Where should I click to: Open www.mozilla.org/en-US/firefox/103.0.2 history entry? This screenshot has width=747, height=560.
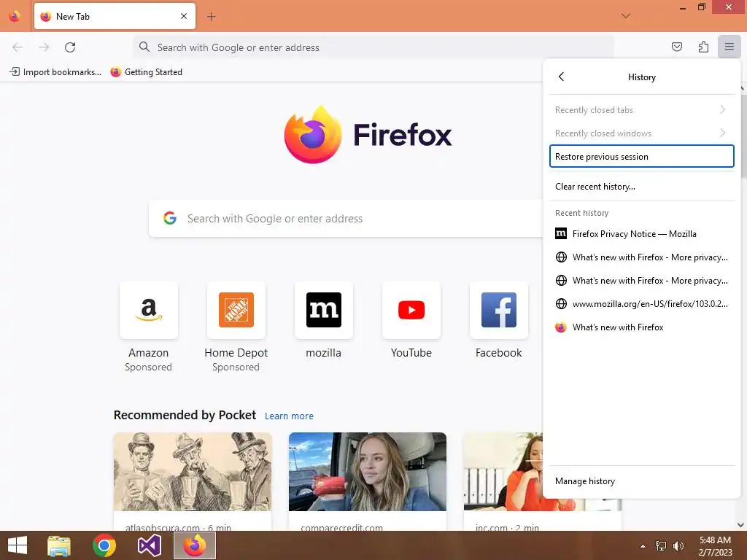point(642,304)
